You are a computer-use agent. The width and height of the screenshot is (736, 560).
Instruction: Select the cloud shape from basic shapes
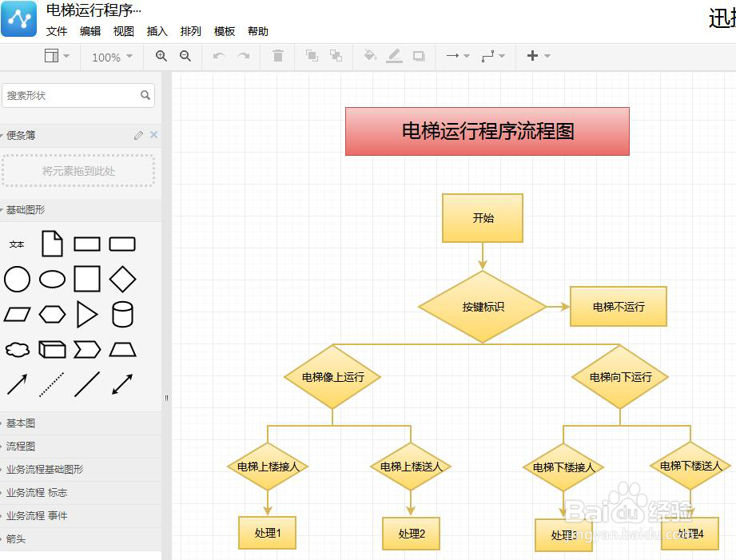17,349
